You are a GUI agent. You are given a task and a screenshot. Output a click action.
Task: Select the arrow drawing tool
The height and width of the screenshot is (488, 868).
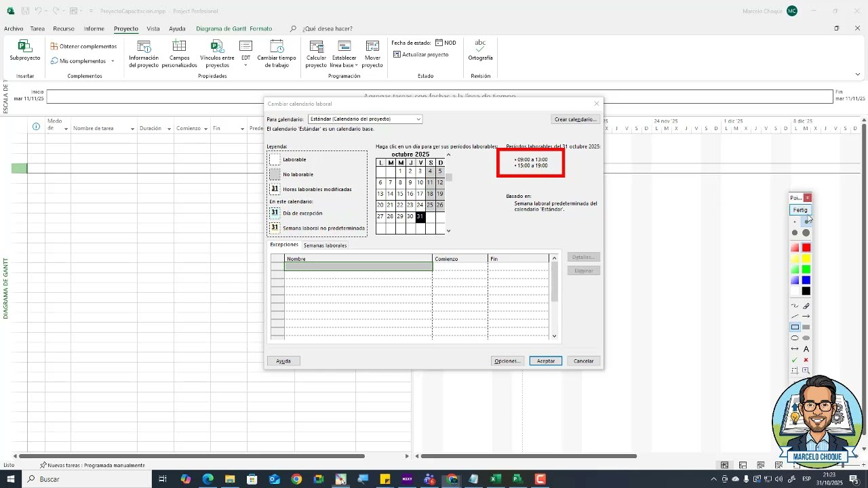[806, 317]
